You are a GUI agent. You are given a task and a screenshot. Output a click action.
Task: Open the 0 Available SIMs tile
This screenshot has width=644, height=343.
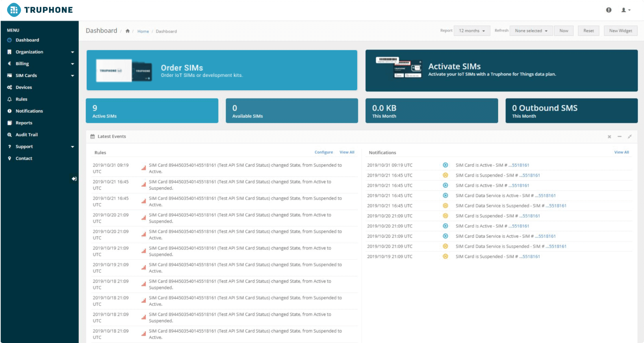pos(292,111)
